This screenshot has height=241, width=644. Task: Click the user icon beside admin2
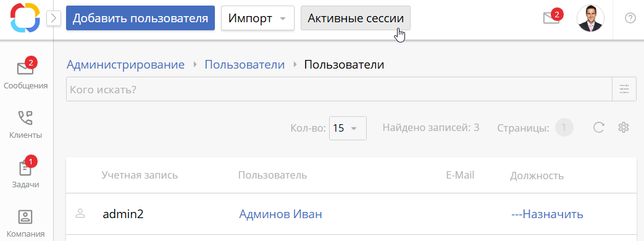pos(80,213)
